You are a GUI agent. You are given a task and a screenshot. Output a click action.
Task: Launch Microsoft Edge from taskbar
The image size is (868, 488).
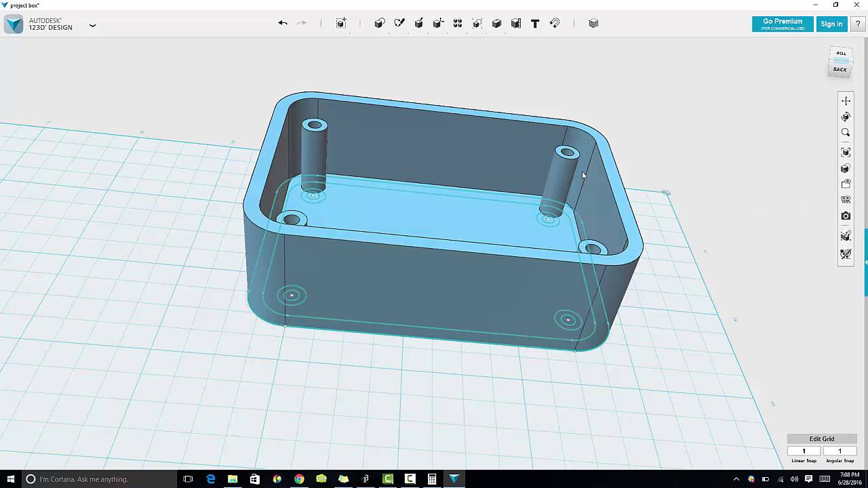point(211,479)
